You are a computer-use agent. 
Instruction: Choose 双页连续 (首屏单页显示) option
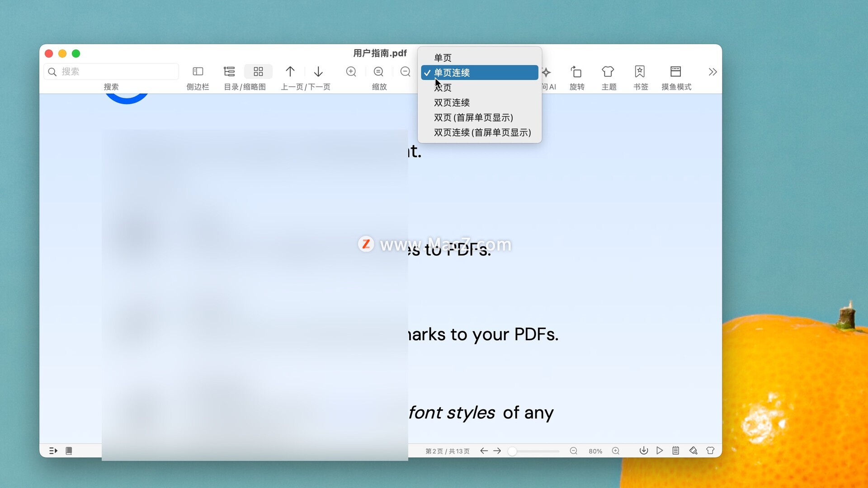(x=480, y=132)
